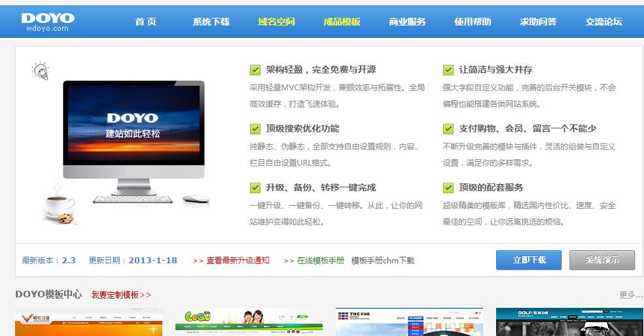Image resolution: width=644 pixels, height=336 pixels.
Task: Click the description 超级精美的模版库 paragraph
Action: [x=529, y=214]
